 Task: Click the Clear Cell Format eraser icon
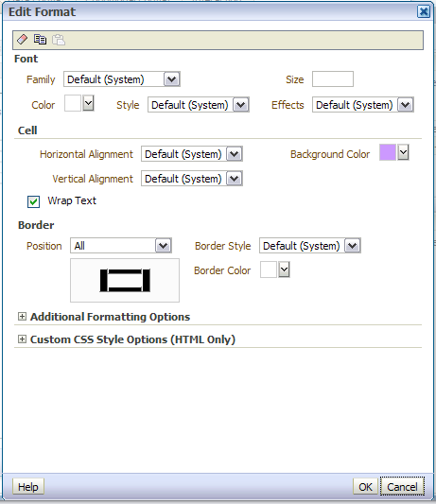point(22,40)
